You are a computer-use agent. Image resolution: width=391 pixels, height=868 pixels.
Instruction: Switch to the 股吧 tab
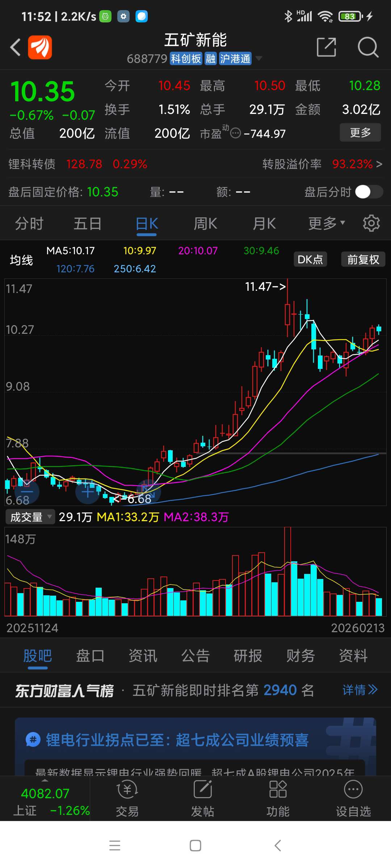[38, 656]
